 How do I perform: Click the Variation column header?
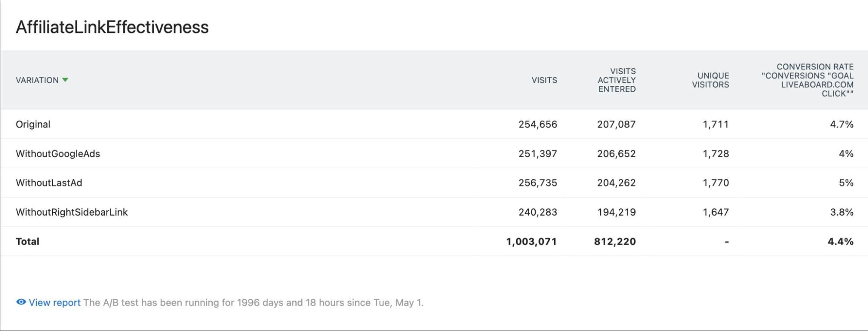click(x=37, y=80)
